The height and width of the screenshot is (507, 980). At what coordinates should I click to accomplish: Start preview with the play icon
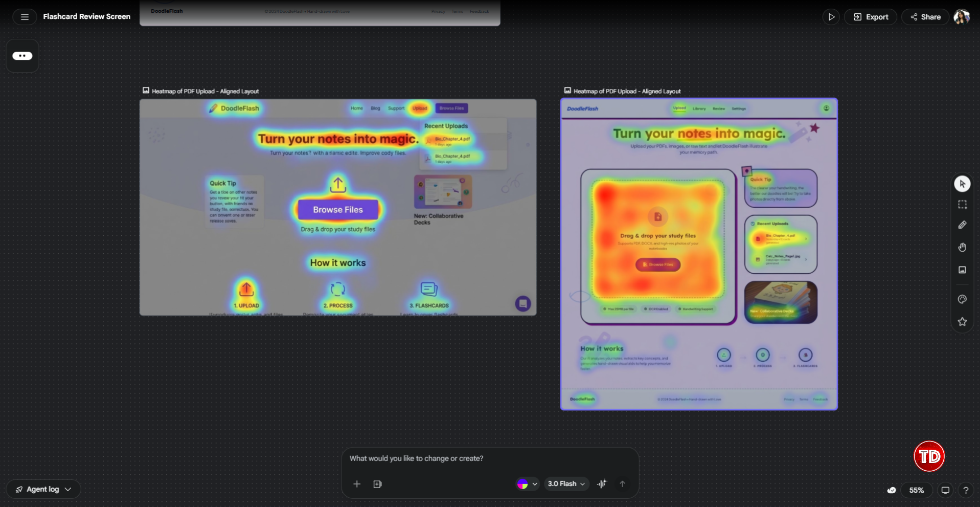pos(831,16)
